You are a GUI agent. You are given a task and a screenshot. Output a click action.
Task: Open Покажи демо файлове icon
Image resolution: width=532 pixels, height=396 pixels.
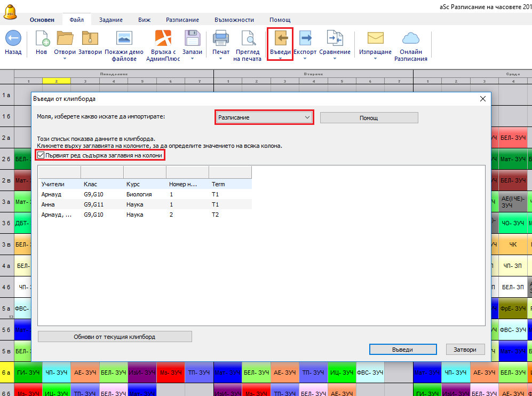click(x=124, y=38)
